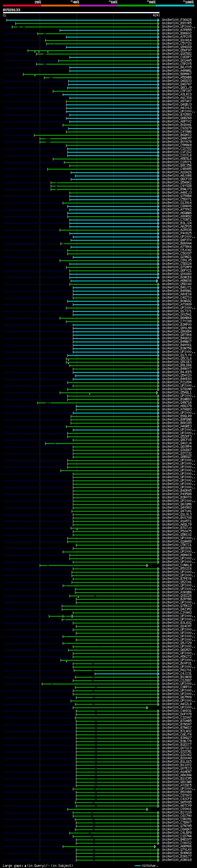Select the AV528133 query title
Screen dimensions: 197x868
pyautogui.click(x=11, y=10)
